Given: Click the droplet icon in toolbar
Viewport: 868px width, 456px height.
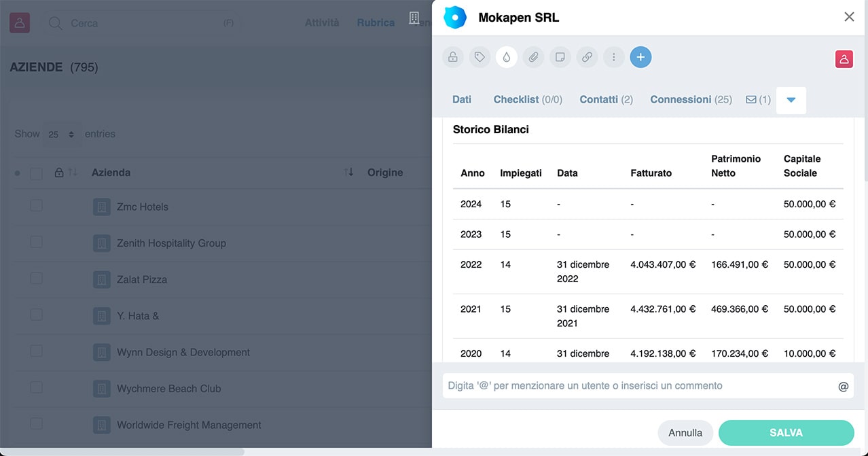Looking at the screenshot, I should coord(507,58).
